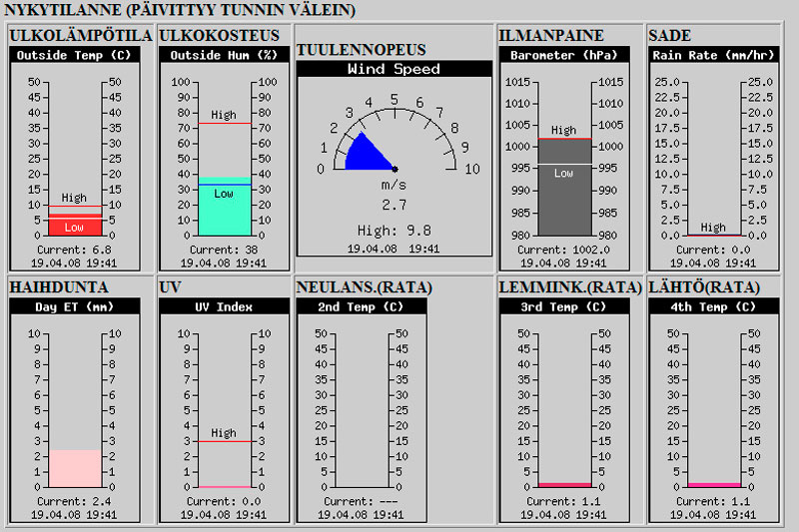Click the ILMANPAINE section heading

pyautogui.click(x=551, y=35)
